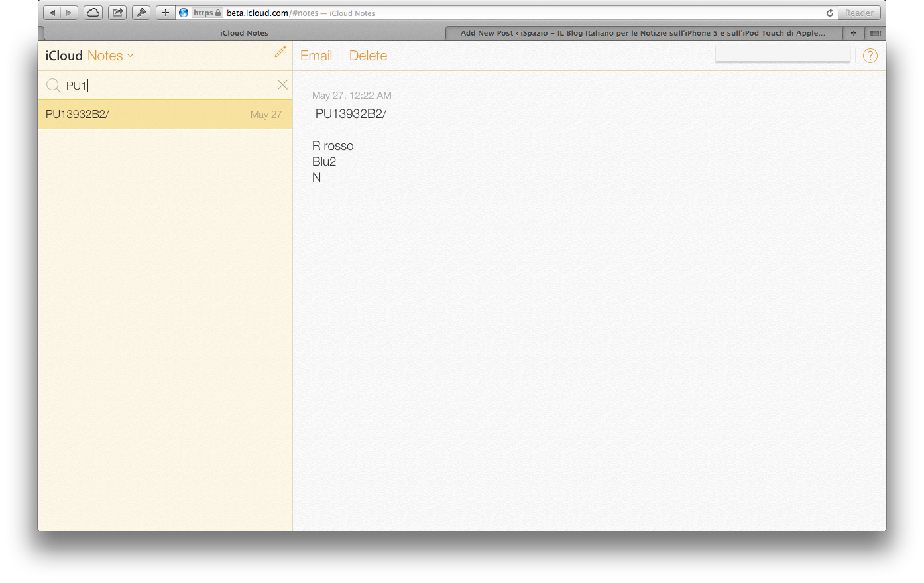Click the Reader button in address bar
Image resolution: width=924 pixels, height=583 pixels.
tap(859, 13)
